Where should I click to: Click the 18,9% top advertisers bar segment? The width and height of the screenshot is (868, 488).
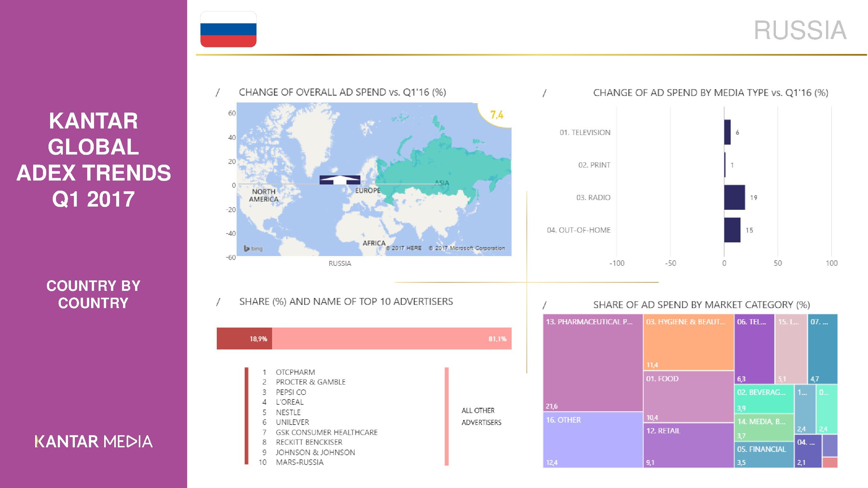tap(244, 338)
